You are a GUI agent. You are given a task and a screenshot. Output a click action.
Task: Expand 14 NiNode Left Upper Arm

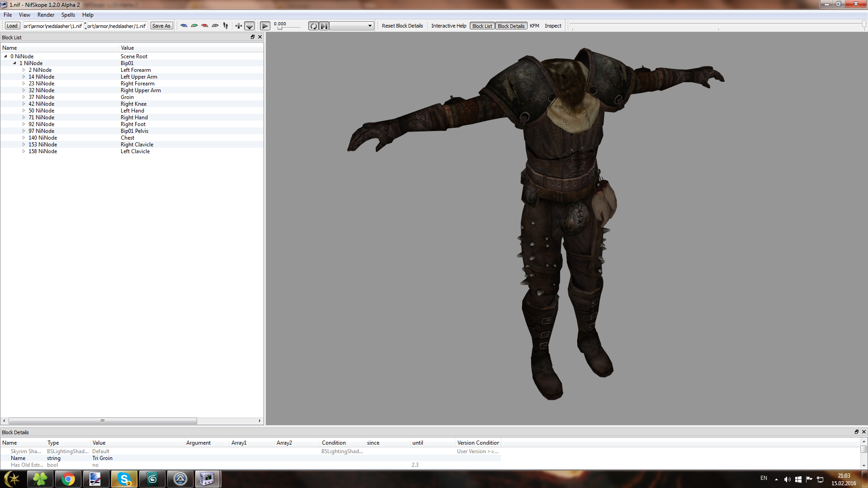coord(24,77)
